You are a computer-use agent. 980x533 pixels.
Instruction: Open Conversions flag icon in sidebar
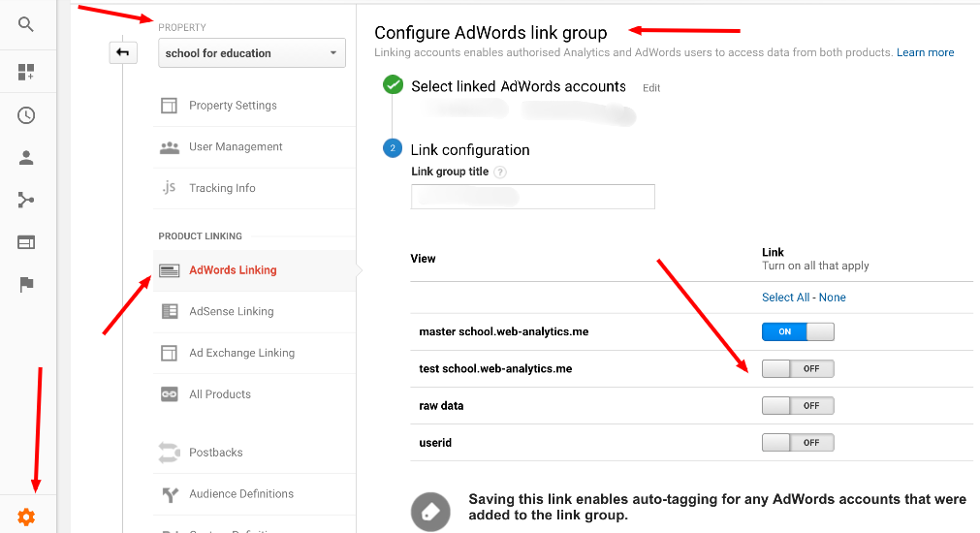[x=26, y=284]
